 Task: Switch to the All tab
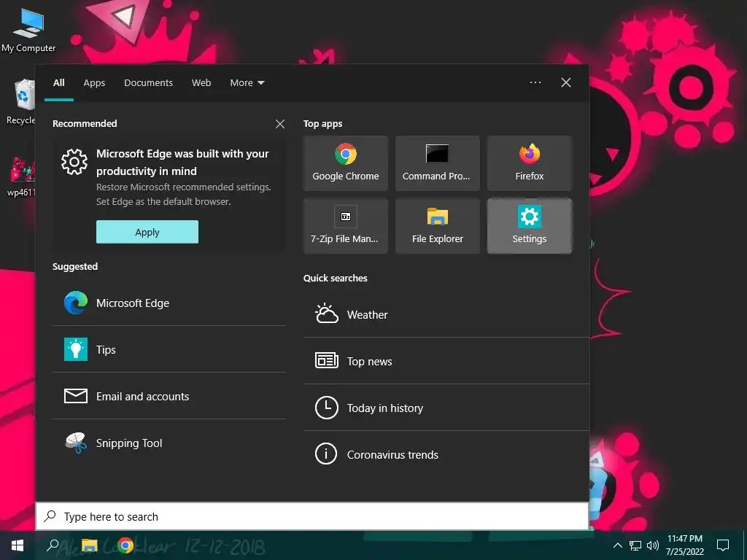tap(59, 83)
